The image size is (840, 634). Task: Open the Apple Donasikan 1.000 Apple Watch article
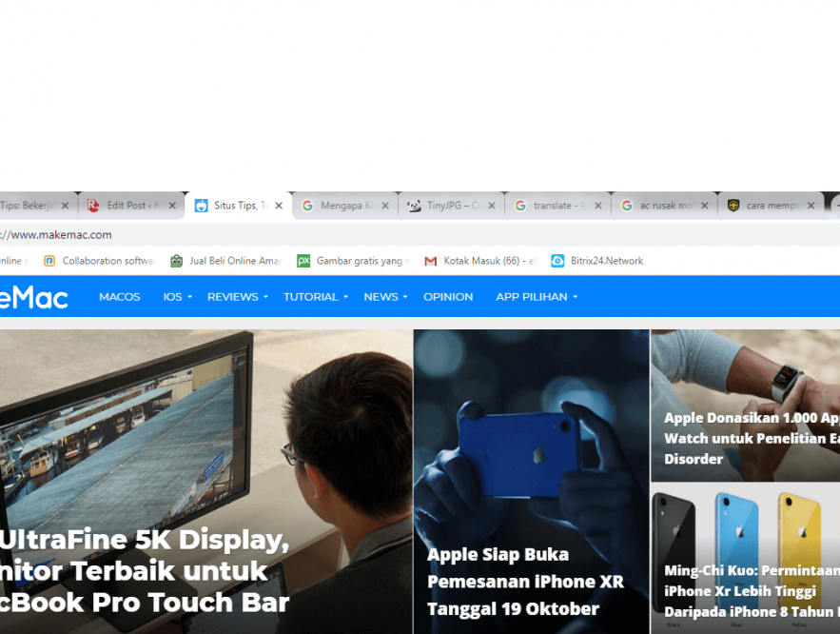pos(752,439)
